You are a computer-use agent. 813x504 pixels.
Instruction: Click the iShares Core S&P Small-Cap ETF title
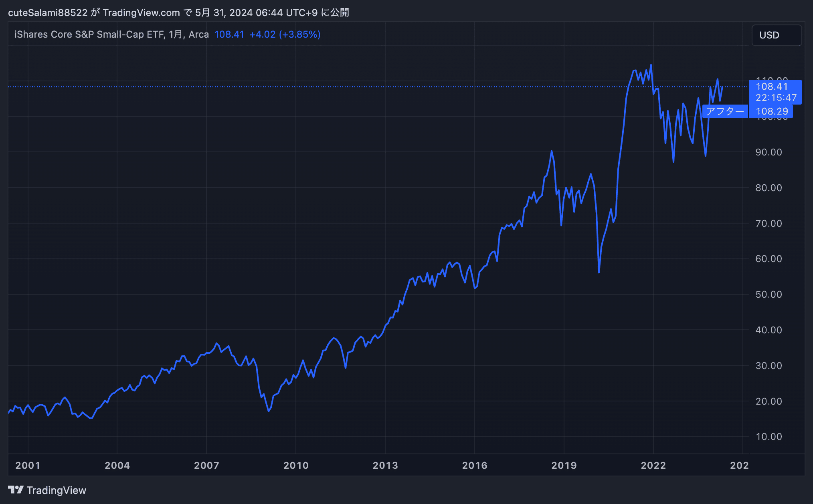[x=89, y=34]
